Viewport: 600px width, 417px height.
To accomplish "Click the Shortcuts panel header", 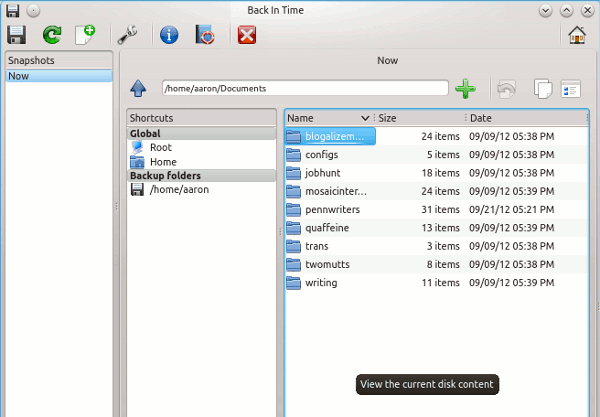I will [201, 118].
